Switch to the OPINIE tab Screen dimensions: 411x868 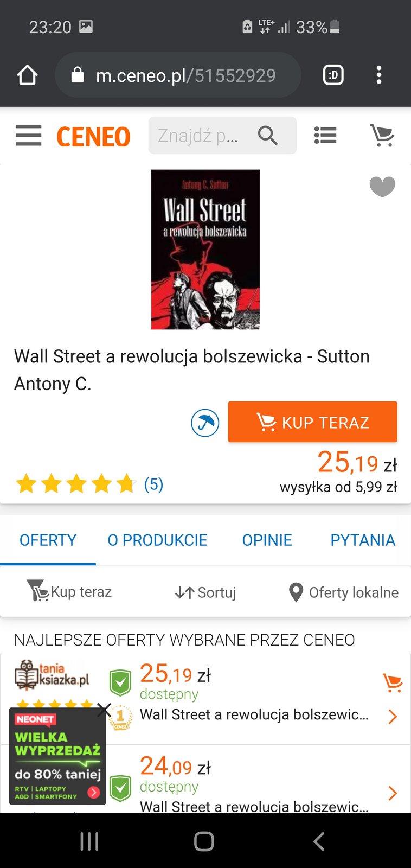point(267,540)
